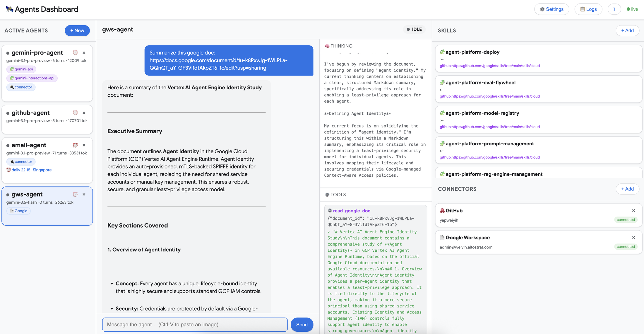The image size is (644, 334).
Task: Open the Logs viewer
Action: coord(588,9)
